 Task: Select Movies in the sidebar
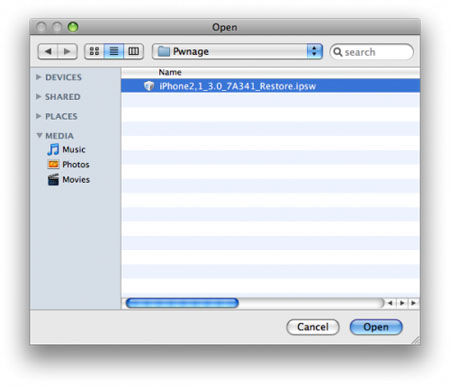click(76, 180)
